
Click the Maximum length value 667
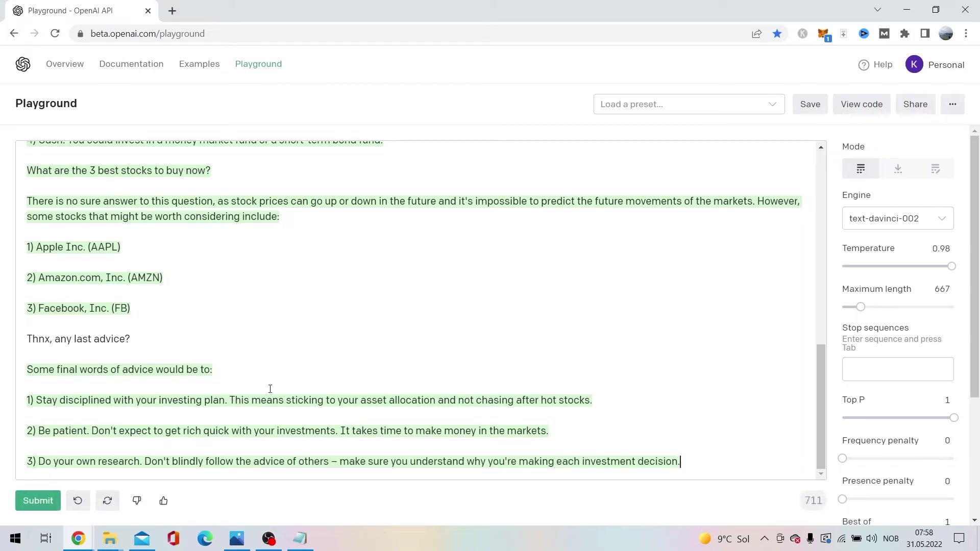pyautogui.click(x=942, y=289)
